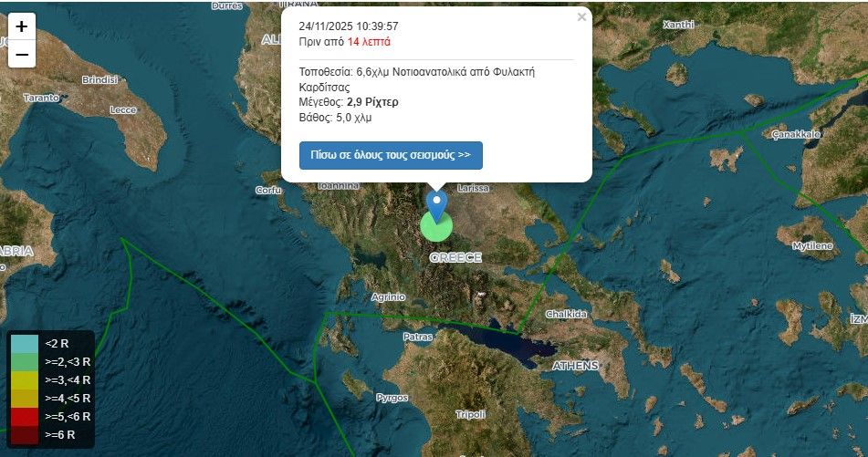The width and height of the screenshot is (868, 457).
Task: Click the Tripoli city label
Action: [471, 414]
